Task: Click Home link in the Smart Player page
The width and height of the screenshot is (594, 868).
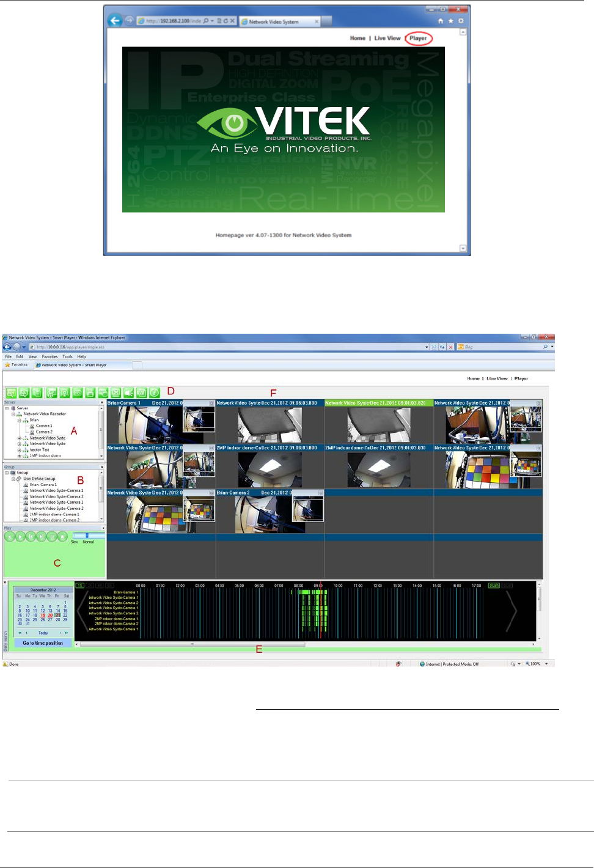Action: coord(473,378)
